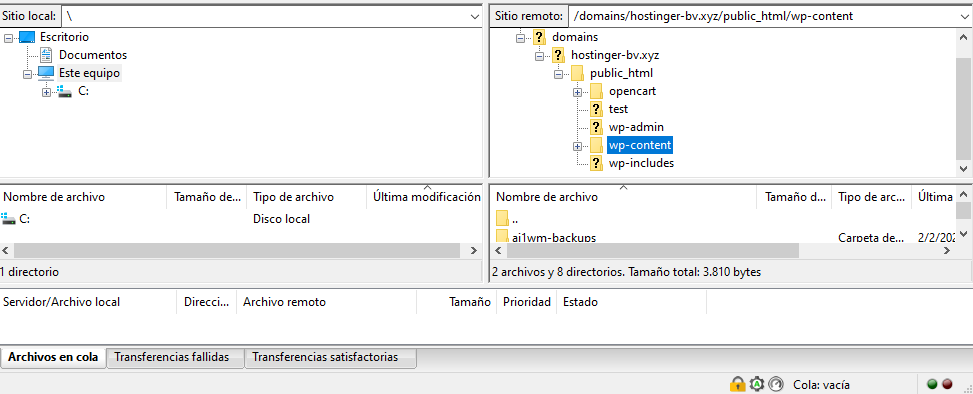Collapse the domains remote tree node
The image size is (973, 394).
tap(521, 38)
